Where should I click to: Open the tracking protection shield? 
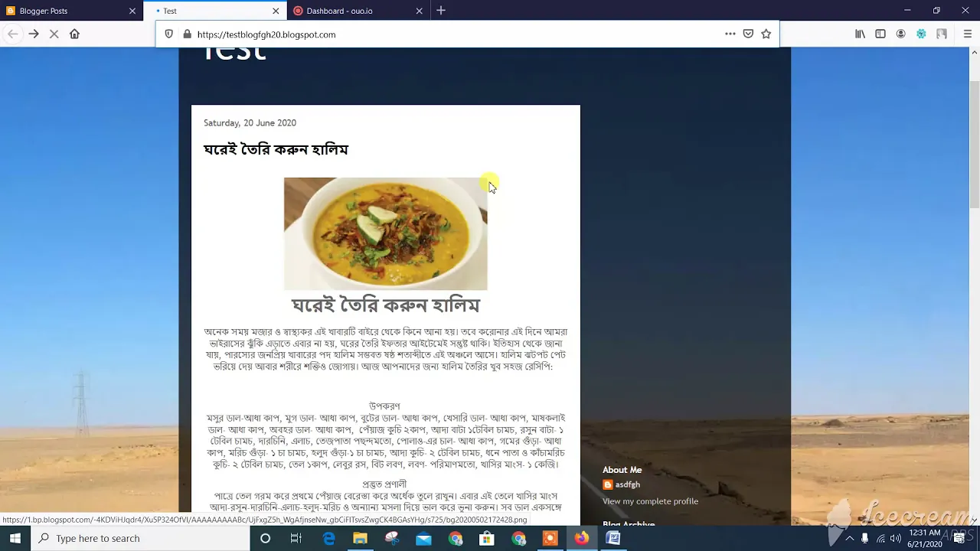169,34
